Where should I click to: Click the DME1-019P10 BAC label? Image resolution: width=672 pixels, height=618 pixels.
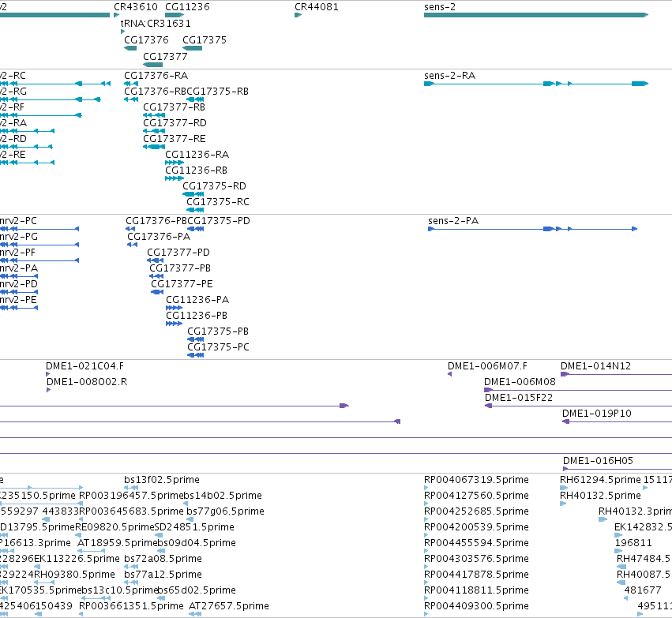tap(596, 414)
